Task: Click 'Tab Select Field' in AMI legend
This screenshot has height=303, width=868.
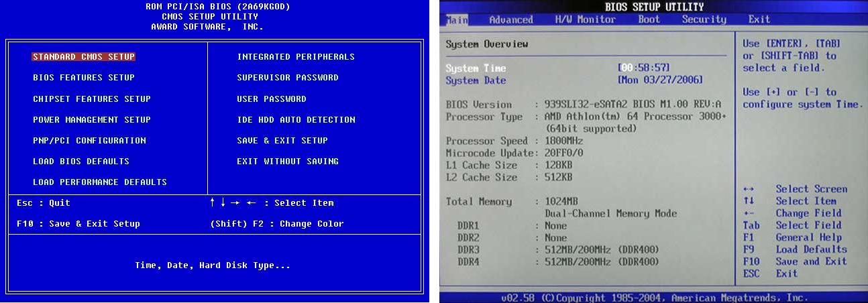Action: coord(792,225)
